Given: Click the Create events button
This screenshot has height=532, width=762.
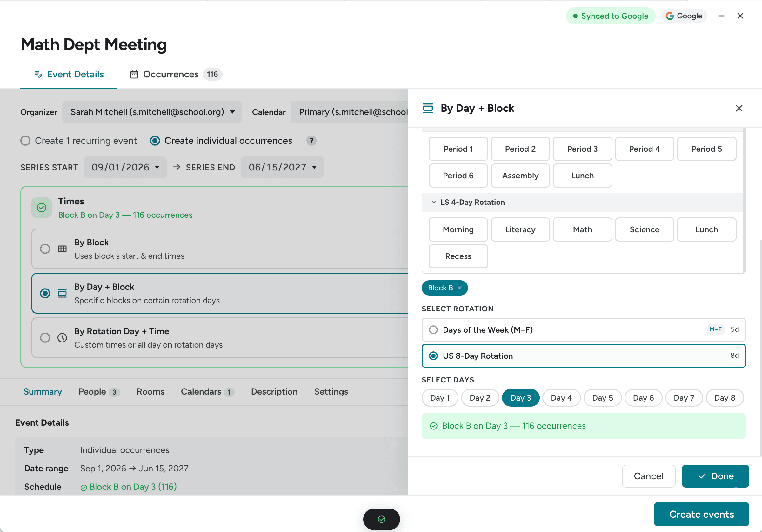Looking at the screenshot, I should 701,514.
